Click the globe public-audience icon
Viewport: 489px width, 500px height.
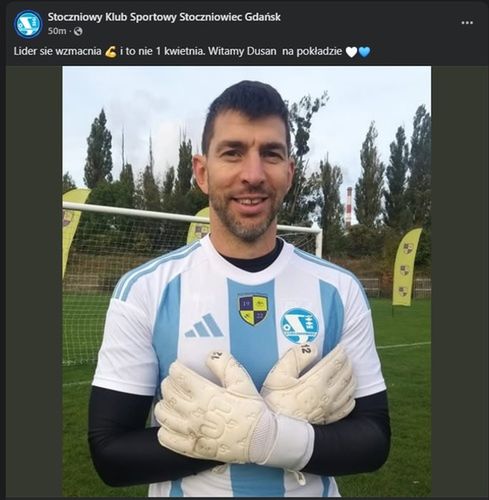pyautogui.click(x=78, y=32)
